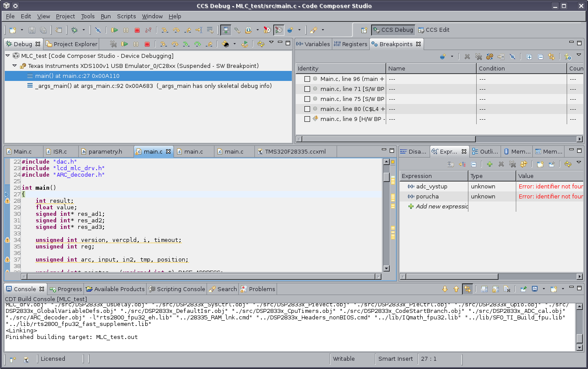This screenshot has width=588, height=369.
Task: Collapse the Texas Instruments XDS100v1 emulator node
Action: (14, 65)
